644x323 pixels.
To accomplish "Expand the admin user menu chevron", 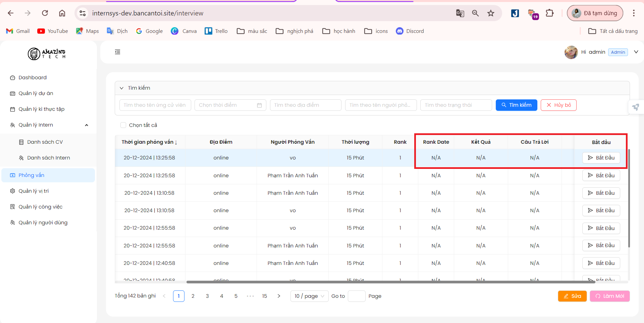I will (x=636, y=52).
